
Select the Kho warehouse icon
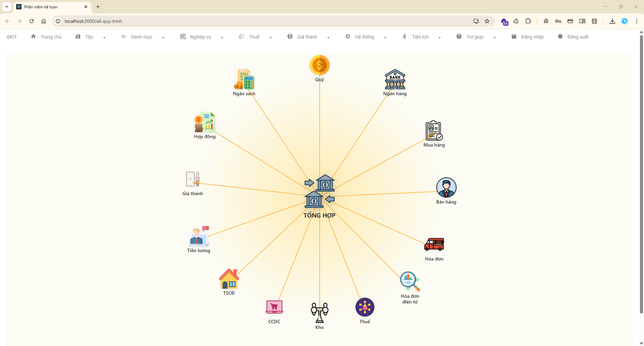[x=319, y=313]
